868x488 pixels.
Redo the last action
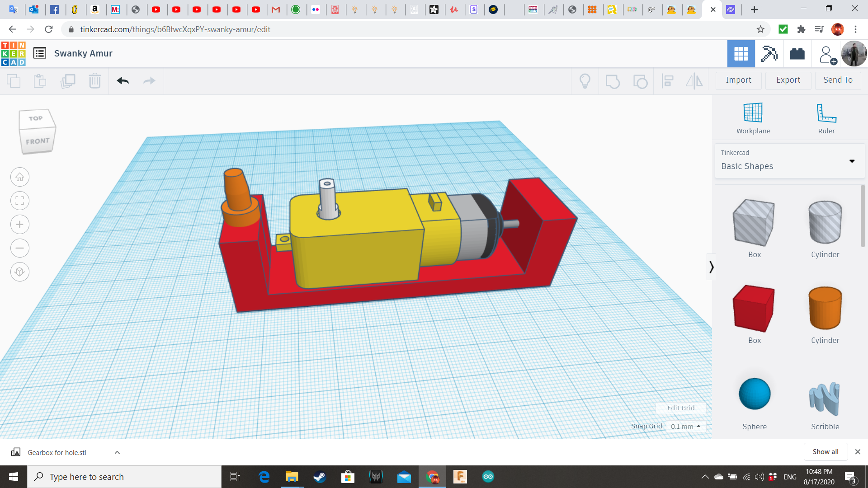pyautogui.click(x=149, y=81)
